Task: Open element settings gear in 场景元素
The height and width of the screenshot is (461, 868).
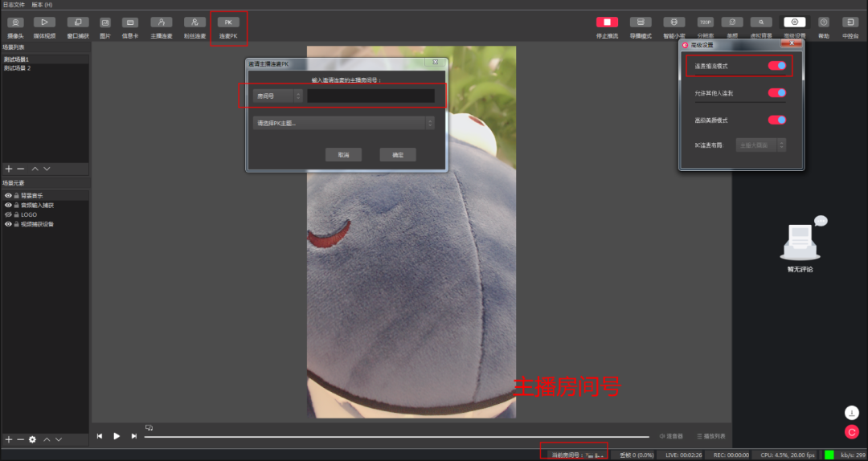Action: click(33, 439)
